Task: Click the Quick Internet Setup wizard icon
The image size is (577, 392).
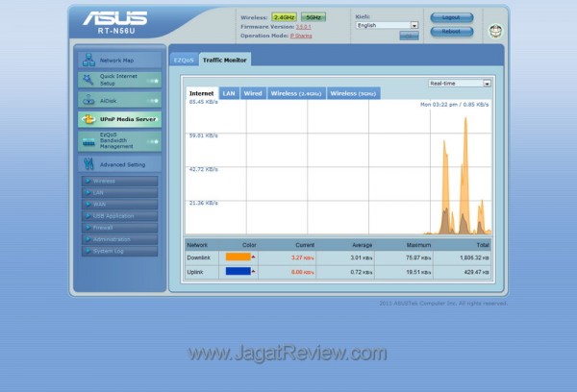Action: point(88,80)
